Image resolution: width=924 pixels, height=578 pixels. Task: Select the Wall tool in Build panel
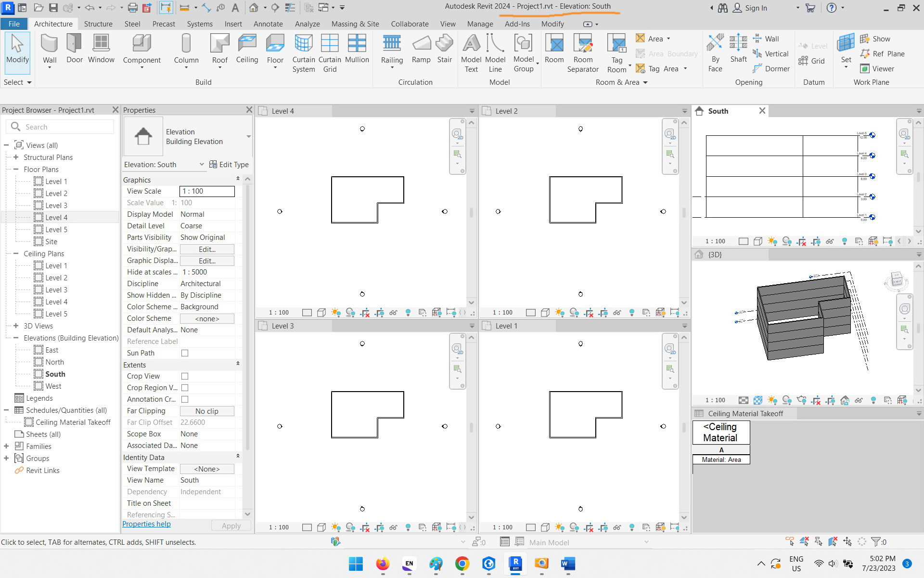pos(49,48)
